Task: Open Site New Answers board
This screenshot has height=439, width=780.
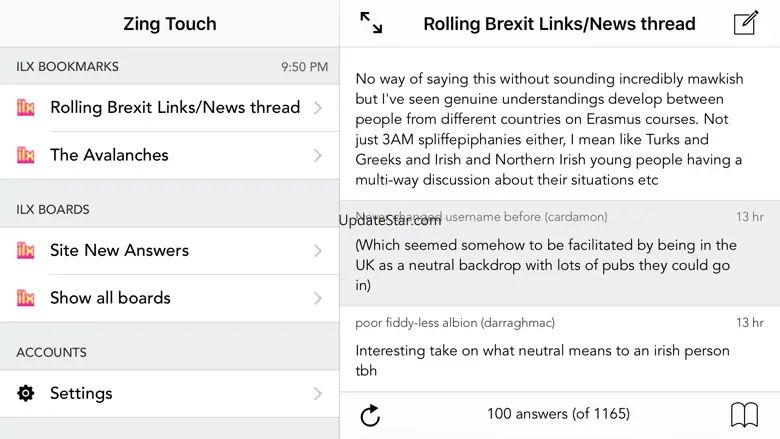Action: [x=119, y=251]
